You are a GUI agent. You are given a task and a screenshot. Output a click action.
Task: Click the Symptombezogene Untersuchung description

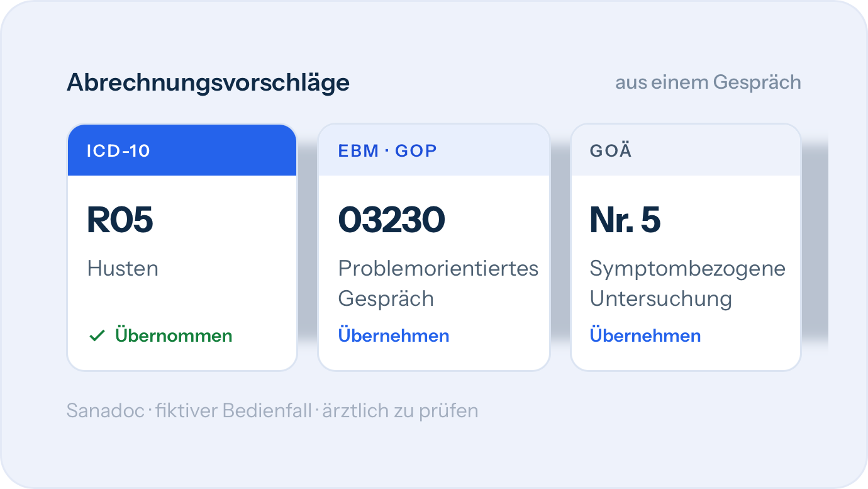[x=687, y=283]
